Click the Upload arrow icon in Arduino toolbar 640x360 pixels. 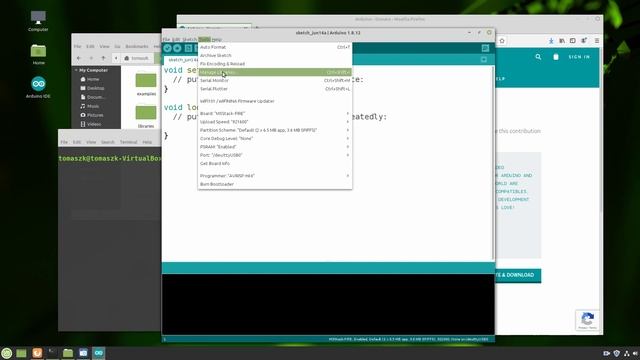[177, 48]
